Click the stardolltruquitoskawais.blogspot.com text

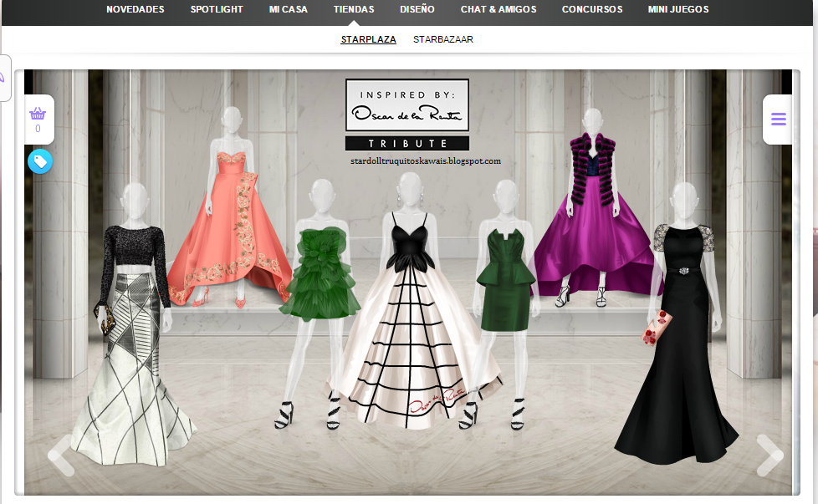pos(426,161)
